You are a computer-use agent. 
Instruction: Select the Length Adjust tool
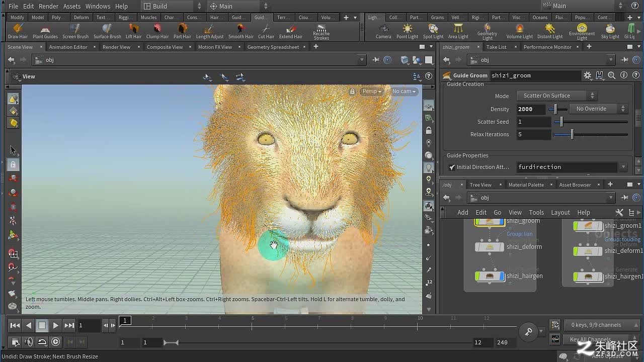click(210, 31)
